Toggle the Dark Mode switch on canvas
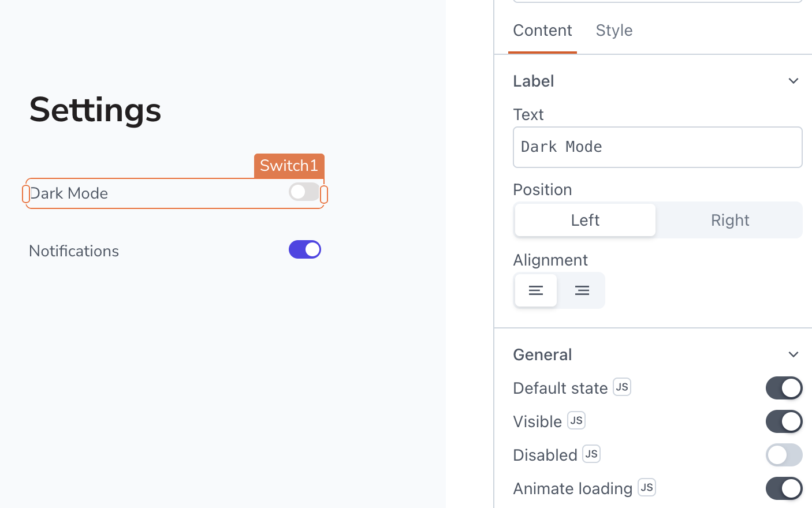812x508 pixels. click(x=304, y=192)
